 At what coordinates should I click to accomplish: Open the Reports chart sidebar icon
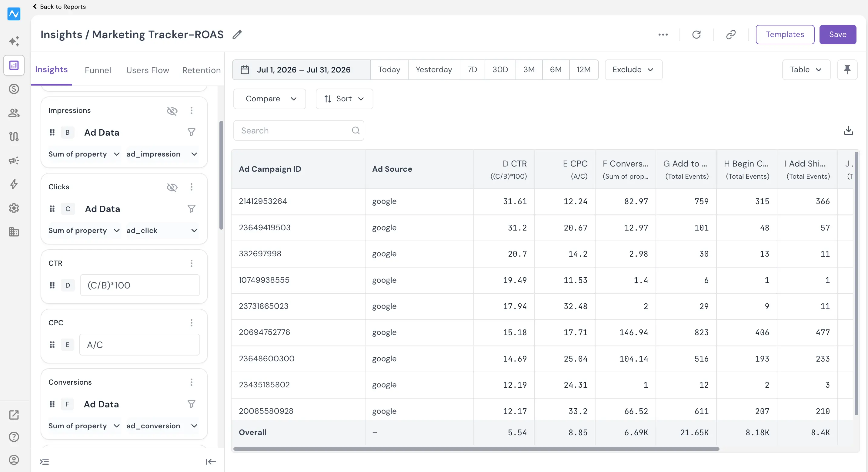(x=14, y=65)
